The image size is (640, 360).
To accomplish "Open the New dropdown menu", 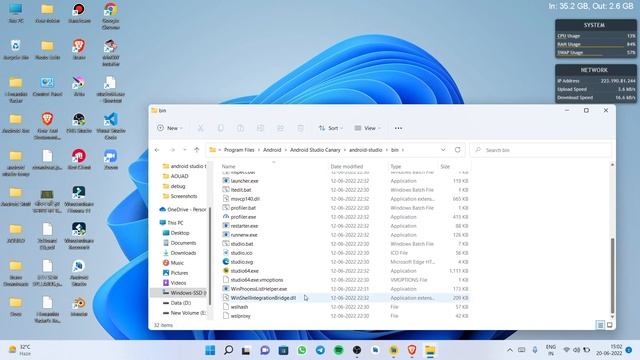I will tap(170, 128).
